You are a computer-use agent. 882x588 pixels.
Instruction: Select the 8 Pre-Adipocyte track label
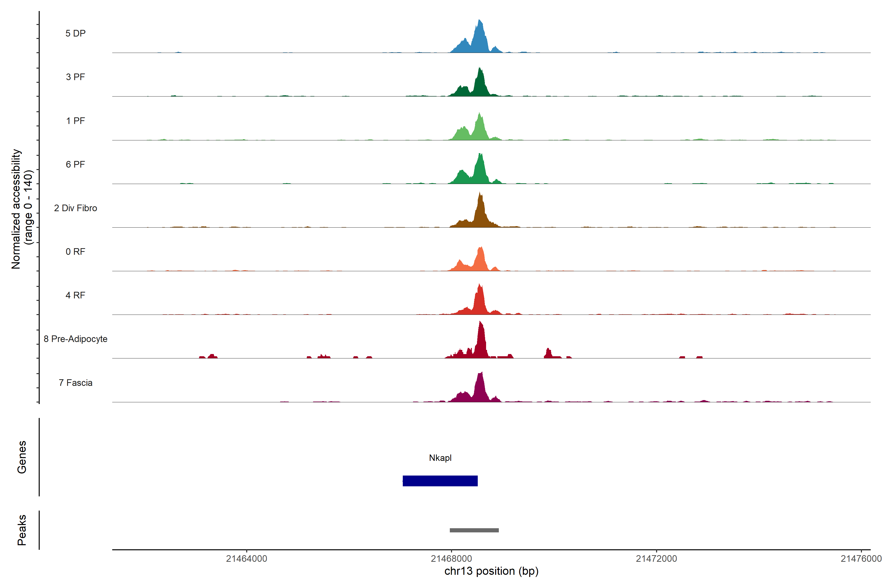[x=75, y=339]
